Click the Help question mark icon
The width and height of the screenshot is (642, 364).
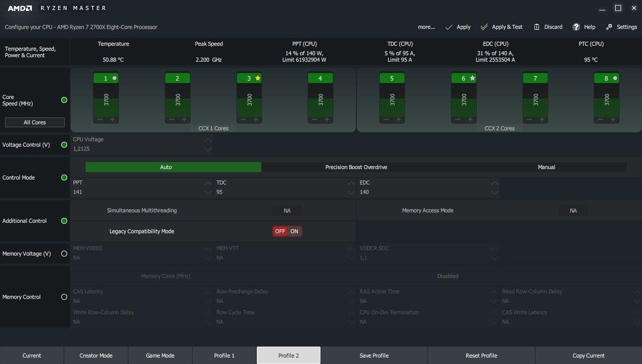(x=576, y=27)
